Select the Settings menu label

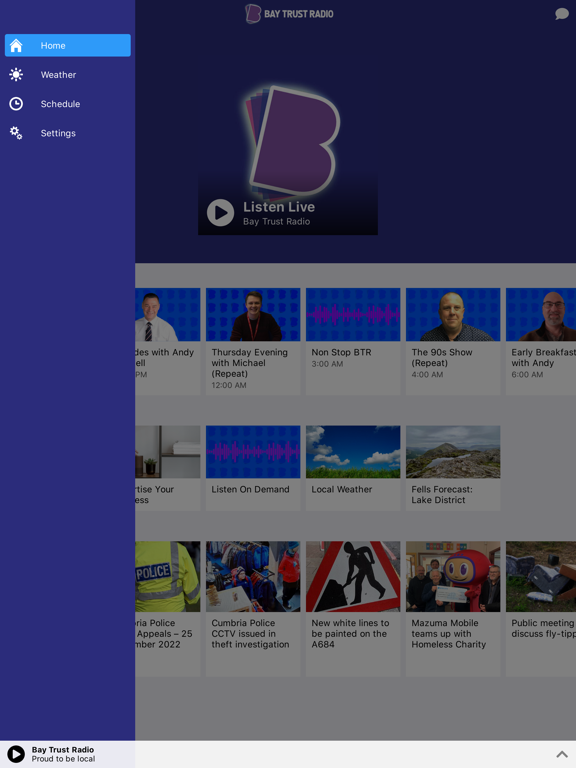point(58,133)
